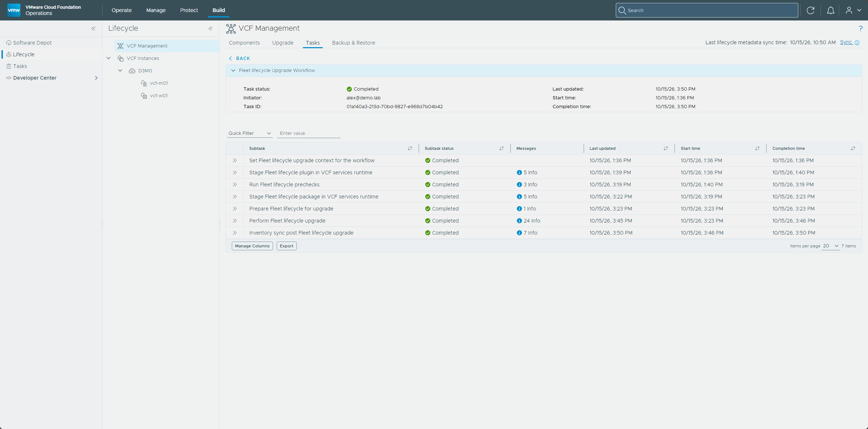
Task: Open the Manage top menu
Action: [x=156, y=10]
